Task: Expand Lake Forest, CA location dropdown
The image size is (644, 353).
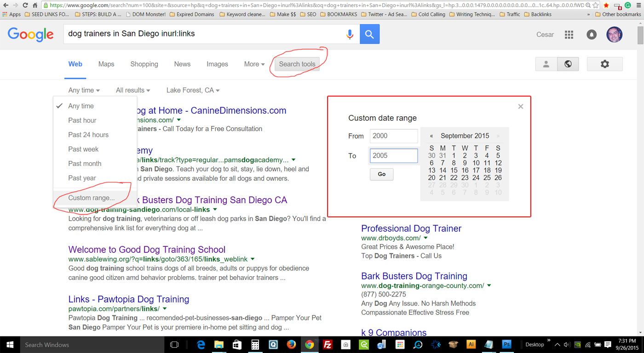Action: (x=193, y=91)
